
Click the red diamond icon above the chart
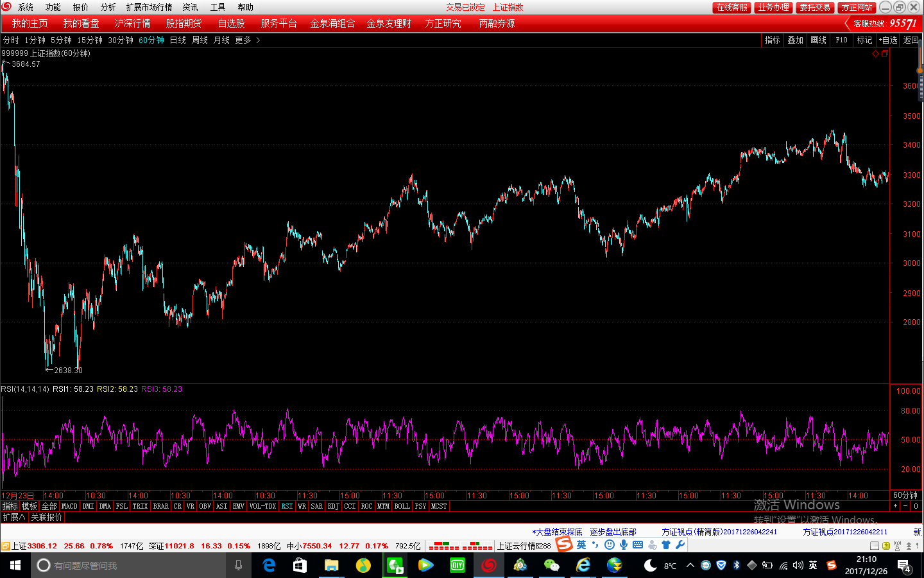click(x=875, y=54)
